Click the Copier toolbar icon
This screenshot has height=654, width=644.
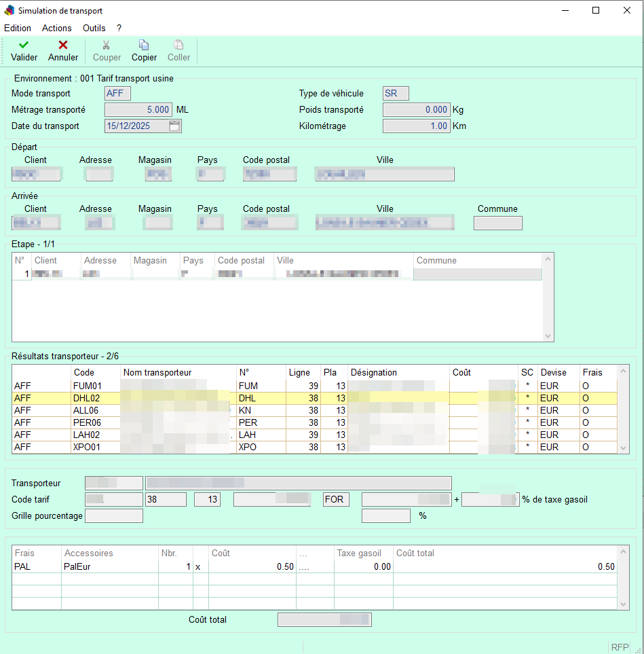point(144,45)
